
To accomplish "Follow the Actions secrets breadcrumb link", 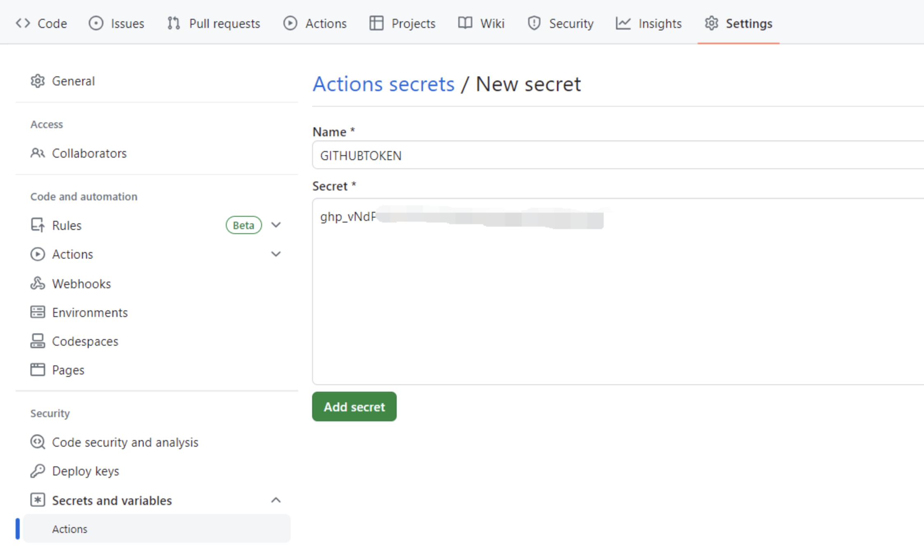I will [x=383, y=84].
